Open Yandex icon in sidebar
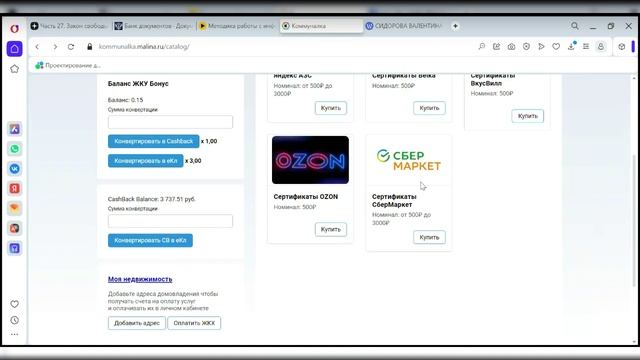Screen dimensions: 640x360 [x=14, y=189]
